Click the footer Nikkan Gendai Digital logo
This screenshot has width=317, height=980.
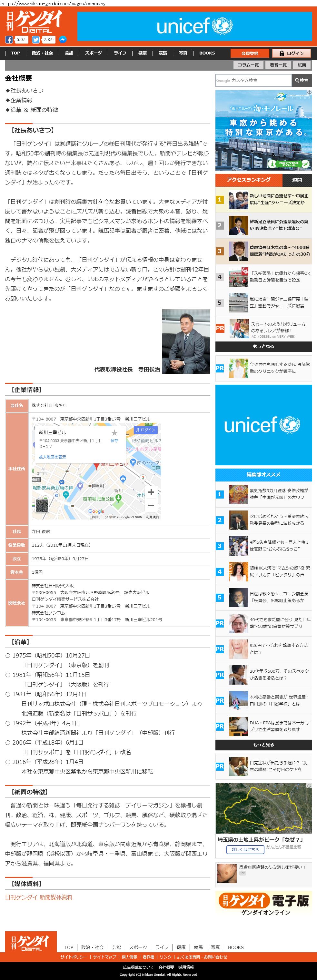(31, 942)
